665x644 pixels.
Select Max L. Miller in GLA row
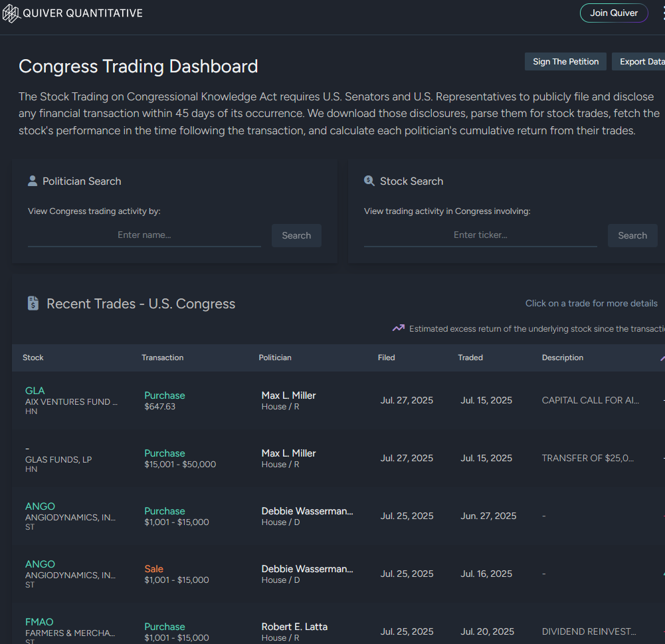(288, 395)
